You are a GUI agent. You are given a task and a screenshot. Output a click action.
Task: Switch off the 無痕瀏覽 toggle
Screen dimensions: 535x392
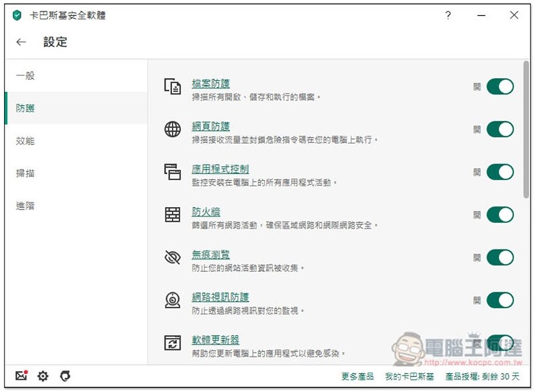coord(500,258)
